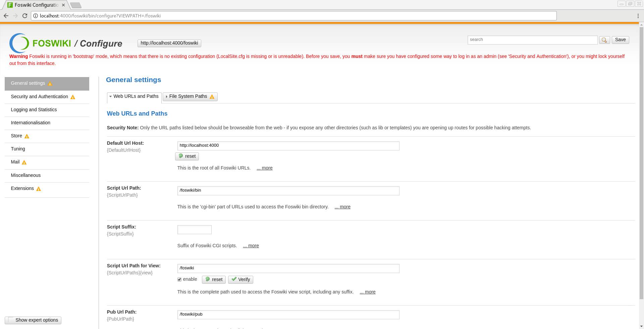The width and height of the screenshot is (644, 329).
Task: Click warning icon on File System Paths tab
Action: click(212, 97)
